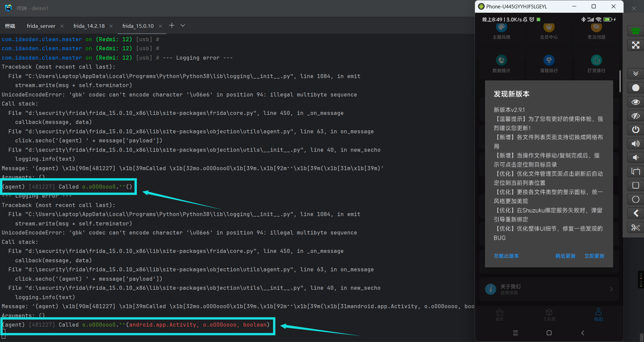The height and width of the screenshot is (342, 644).
Task: Tap the 打赏排行 icon in phone app
Action: (596, 60)
